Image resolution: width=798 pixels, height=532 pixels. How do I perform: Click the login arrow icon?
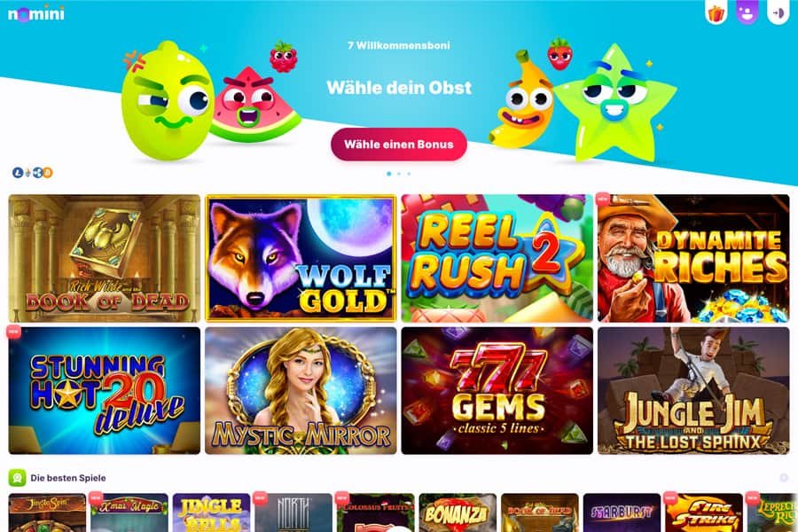pyautogui.click(x=778, y=12)
